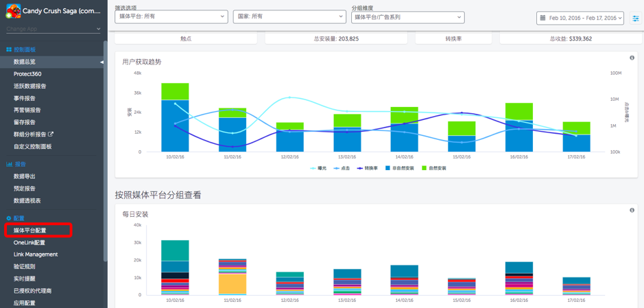The height and width of the screenshot is (308, 644).
Task: Collapse sidebar using arrow beside 数据总览
Action: click(102, 62)
